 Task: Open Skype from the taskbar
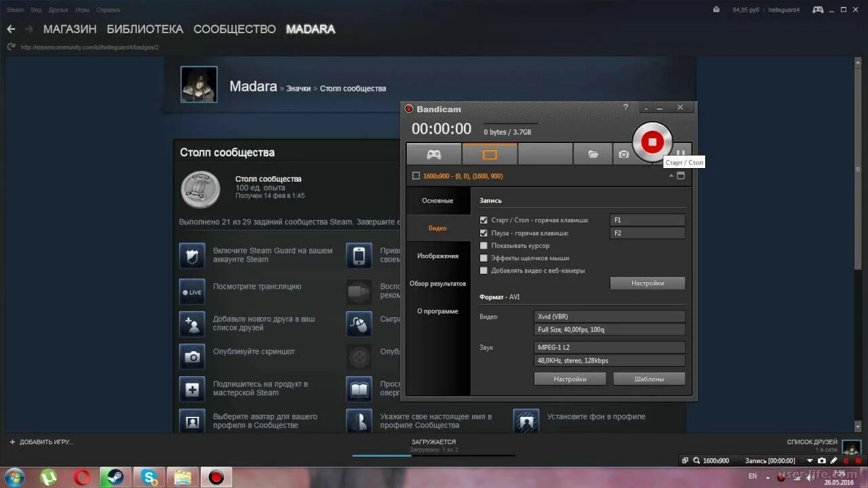click(x=149, y=477)
